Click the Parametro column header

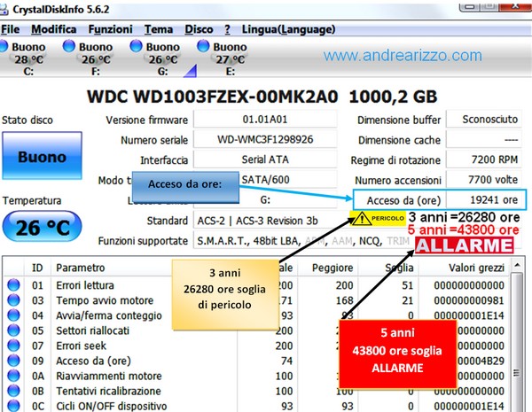coord(80,268)
